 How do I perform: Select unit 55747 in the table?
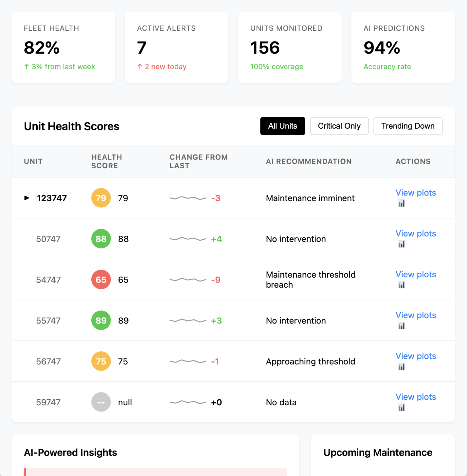point(48,321)
